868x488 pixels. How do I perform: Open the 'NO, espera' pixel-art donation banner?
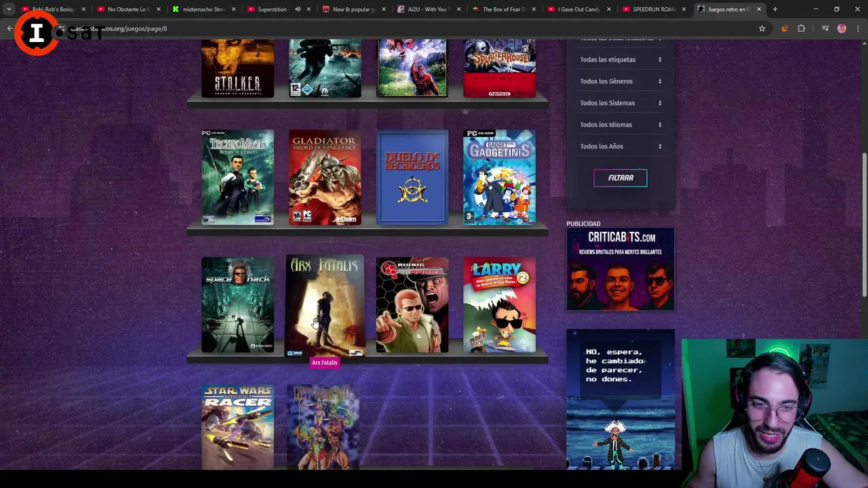tap(620, 400)
